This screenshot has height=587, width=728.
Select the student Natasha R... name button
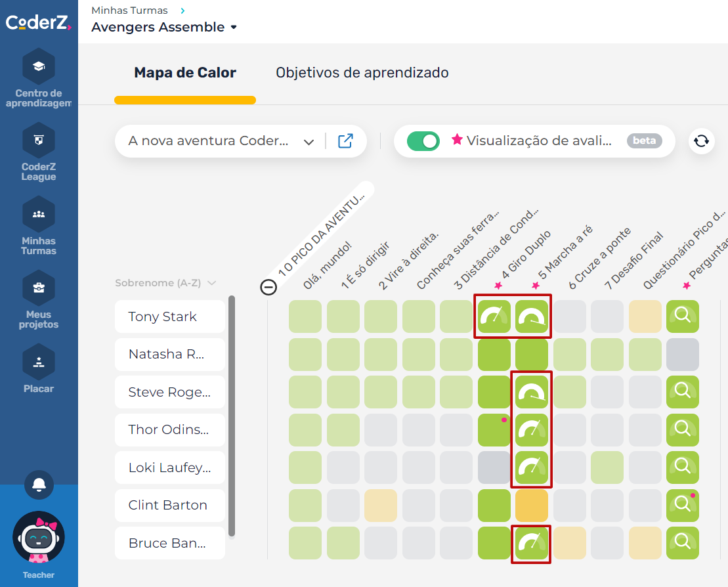pyautogui.click(x=169, y=355)
